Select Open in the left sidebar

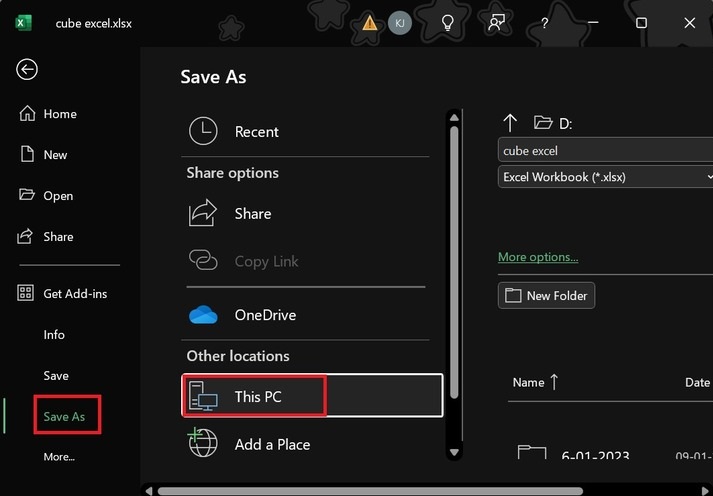[45, 195]
